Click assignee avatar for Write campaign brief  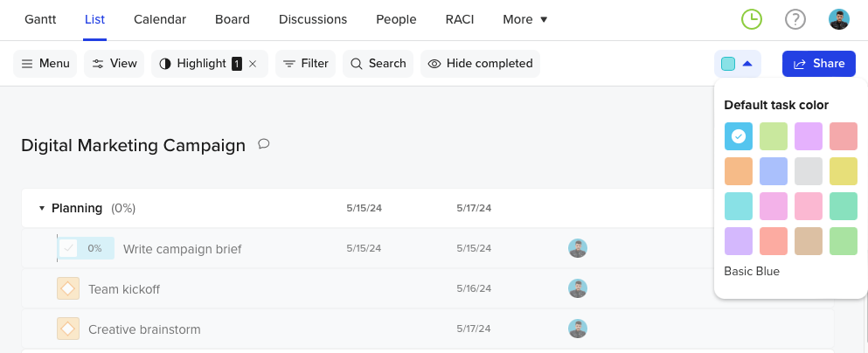pos(577,248)
